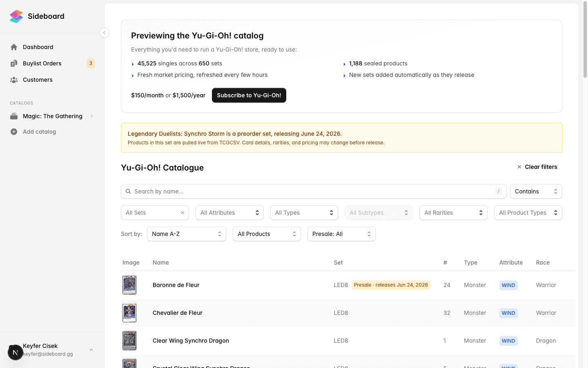588x368 pixels.
Task: Open the All Products dropdown
Action: 267,234
